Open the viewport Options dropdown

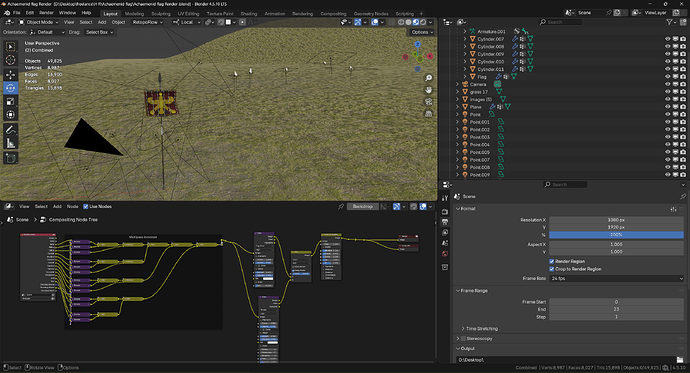[x=422, y=32]
